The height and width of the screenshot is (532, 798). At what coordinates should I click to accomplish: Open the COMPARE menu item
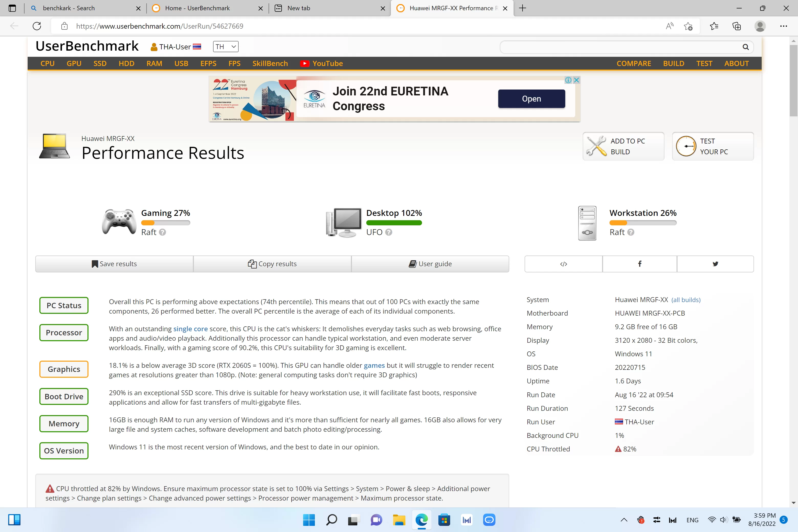pos(634,63)
